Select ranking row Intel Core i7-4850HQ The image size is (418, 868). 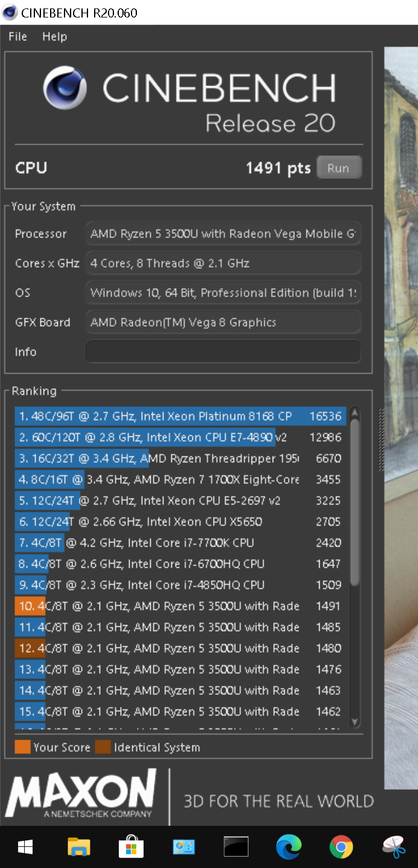click(180, 585)
